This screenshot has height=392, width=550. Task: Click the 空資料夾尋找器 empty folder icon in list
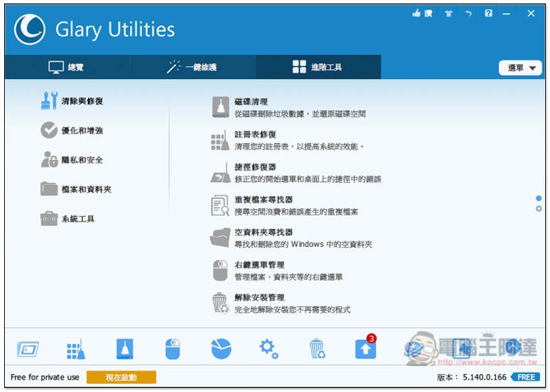click(x=220, y=237)
